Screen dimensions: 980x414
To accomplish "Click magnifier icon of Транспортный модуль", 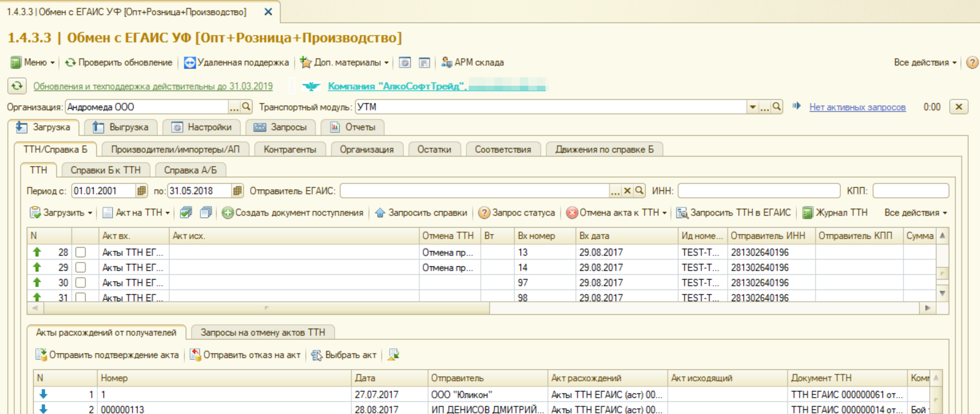I will point(777,107).
